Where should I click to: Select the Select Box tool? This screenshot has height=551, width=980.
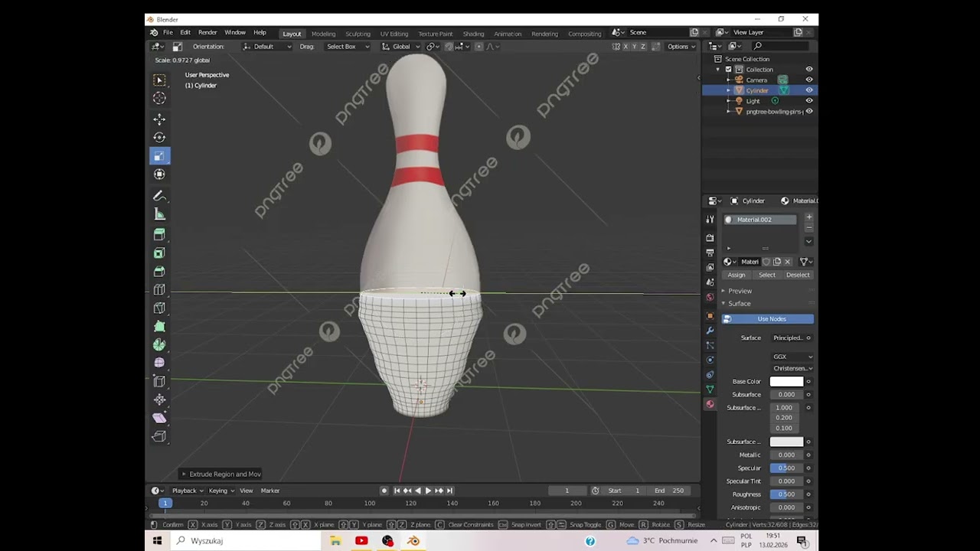[x=159, y=80]
